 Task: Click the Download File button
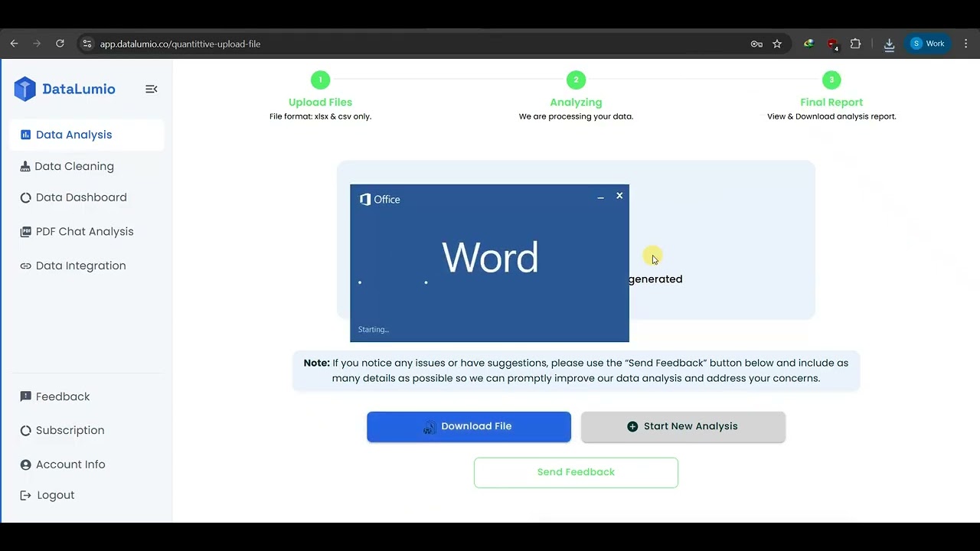tap(469, 426)
